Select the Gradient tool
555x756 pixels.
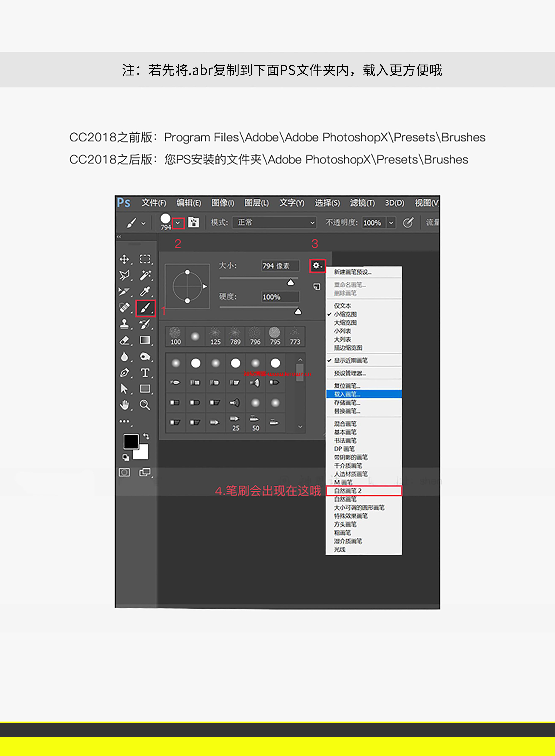[145, 340]
